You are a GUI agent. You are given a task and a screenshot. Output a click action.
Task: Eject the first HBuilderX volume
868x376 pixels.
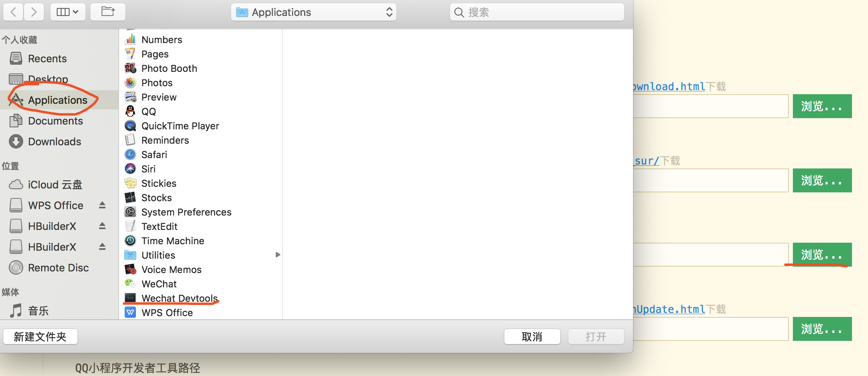point(102,226)
